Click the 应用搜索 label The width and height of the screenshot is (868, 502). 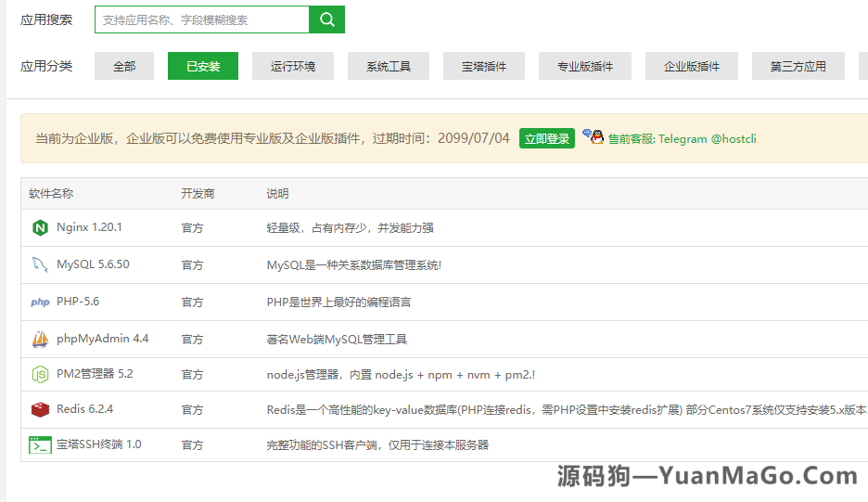point(46,19)
